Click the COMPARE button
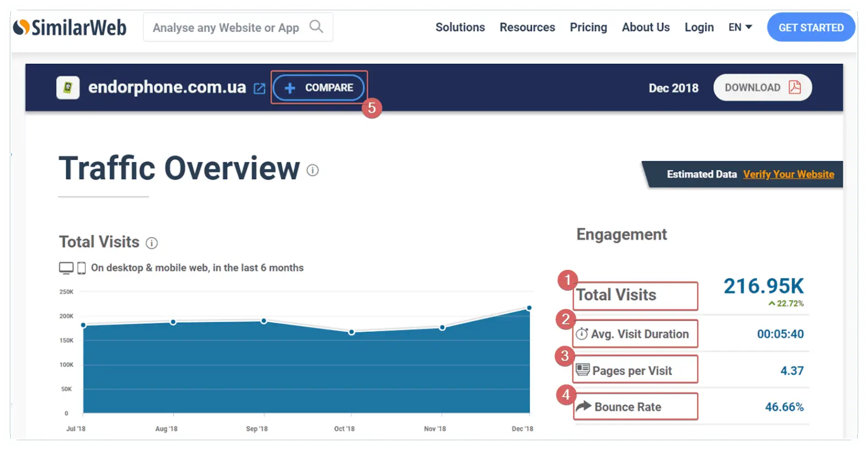 (x=318, y=88)
